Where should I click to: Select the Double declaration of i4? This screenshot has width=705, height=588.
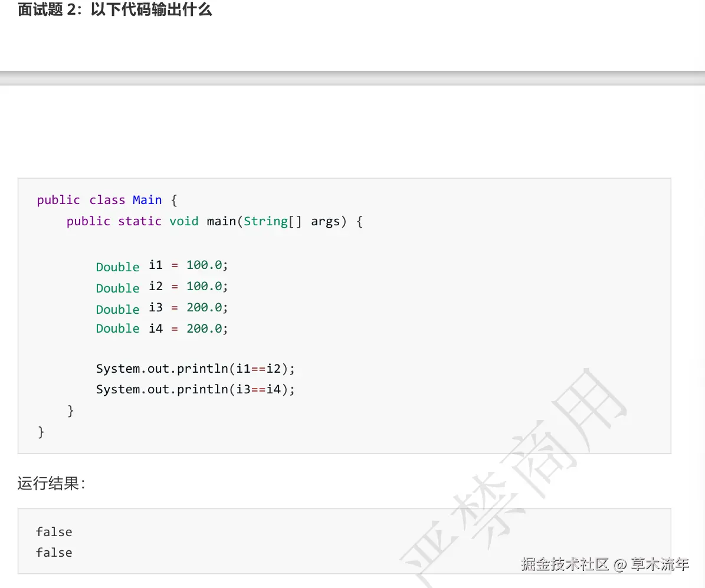point(117,329)
